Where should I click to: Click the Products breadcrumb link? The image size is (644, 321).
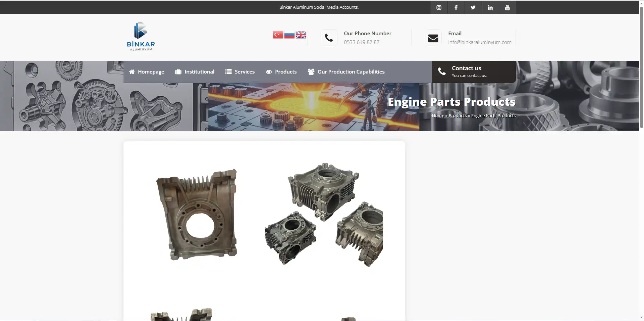tap(458, 116)
